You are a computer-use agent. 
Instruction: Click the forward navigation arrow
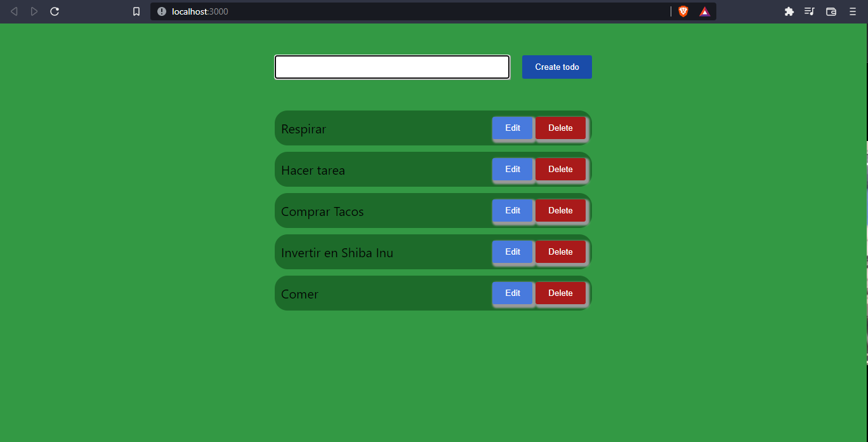pos(34,11)
